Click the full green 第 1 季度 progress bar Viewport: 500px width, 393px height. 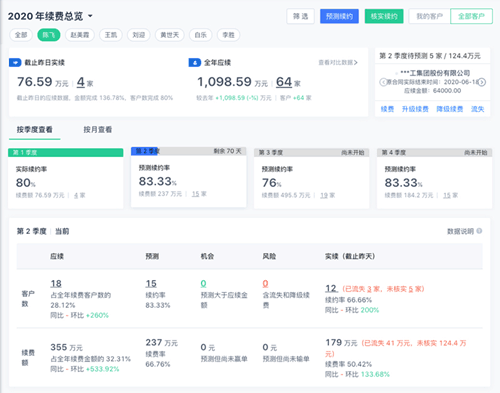point(66,153)
